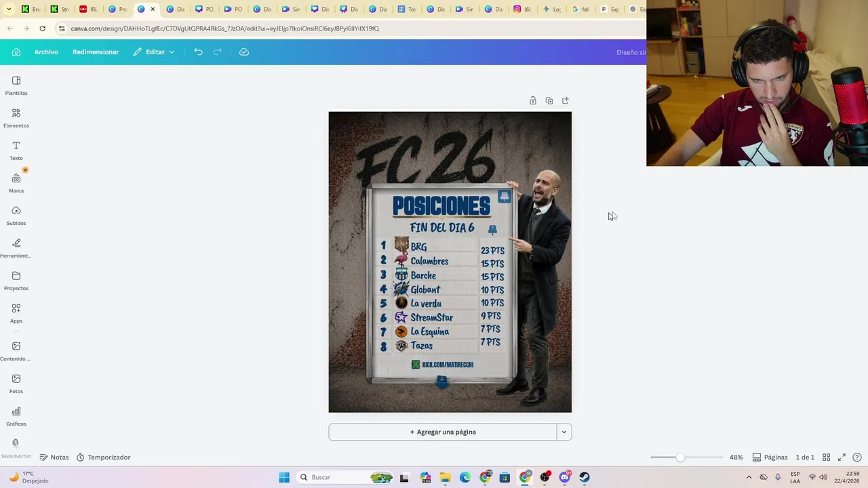Click the 48% zoom level

coord(736,457)
